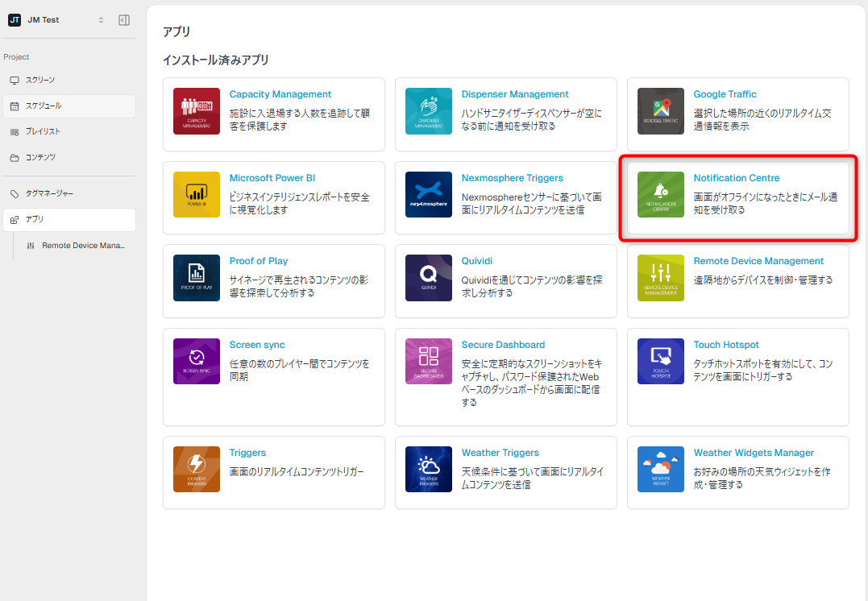Go to スクリーン in the sidebar
This screenshot has width=868, height=601.
69,81
